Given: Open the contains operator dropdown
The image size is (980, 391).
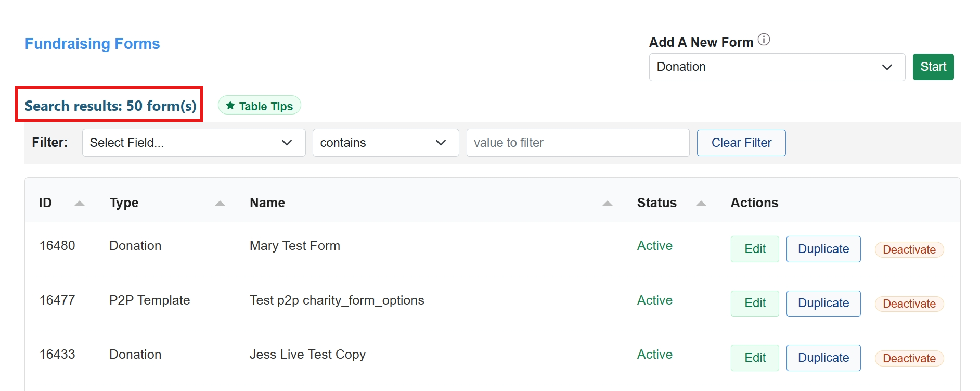Looking at the screenshot, I should point(385,143).
